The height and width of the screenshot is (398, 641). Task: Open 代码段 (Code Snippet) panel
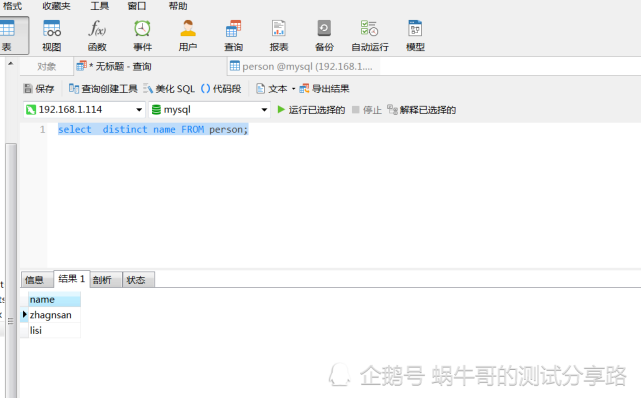(221, 89)
